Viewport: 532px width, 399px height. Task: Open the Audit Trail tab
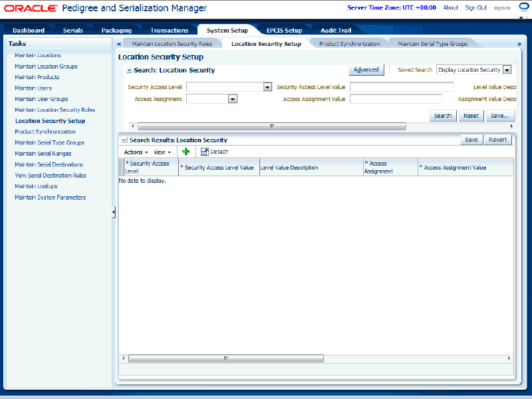pos(336,30)
